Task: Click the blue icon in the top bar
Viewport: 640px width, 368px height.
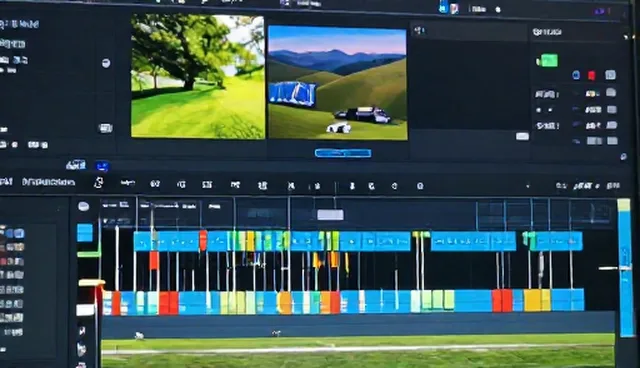Action: click(x=443, y=8)
